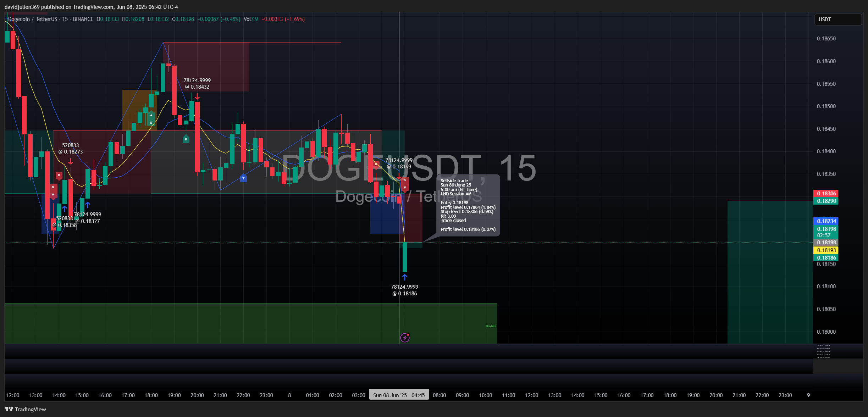Click the 23:00 label before day 8
Image resolution: width=868 pixels, height=417 pixels.
pyautogui.click(x=266, y=395)
